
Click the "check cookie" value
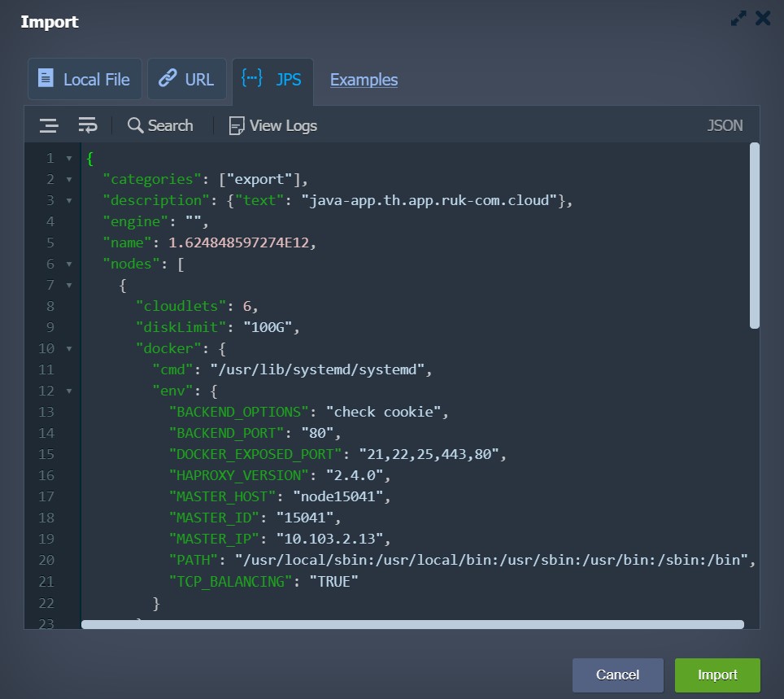click(384, 412)
